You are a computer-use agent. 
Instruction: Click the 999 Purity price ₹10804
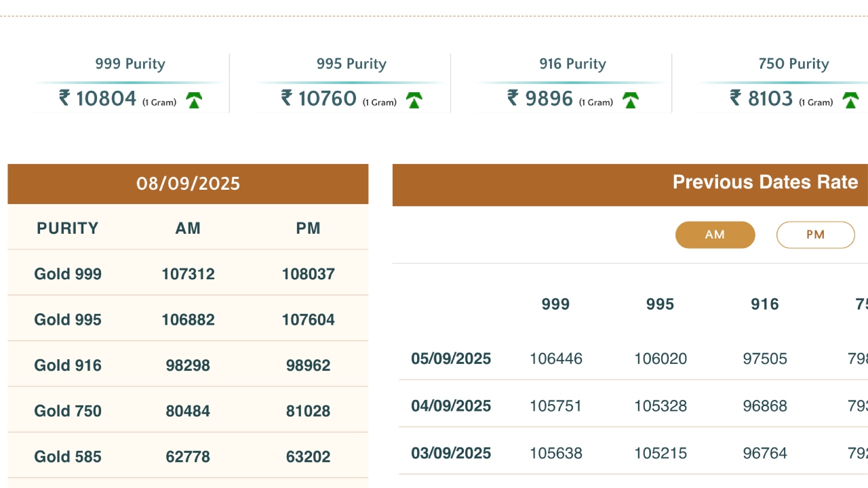pyautogui.click(x=106, y=99)
